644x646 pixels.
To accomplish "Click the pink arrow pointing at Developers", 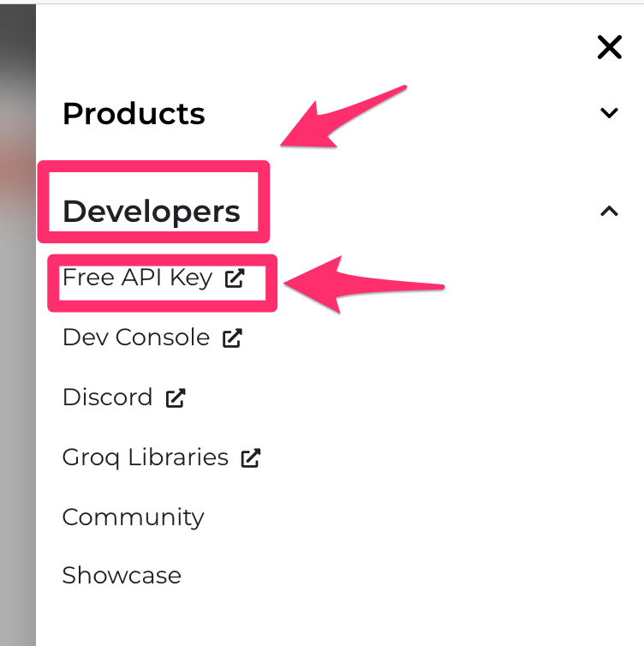I will pos(343,117).
